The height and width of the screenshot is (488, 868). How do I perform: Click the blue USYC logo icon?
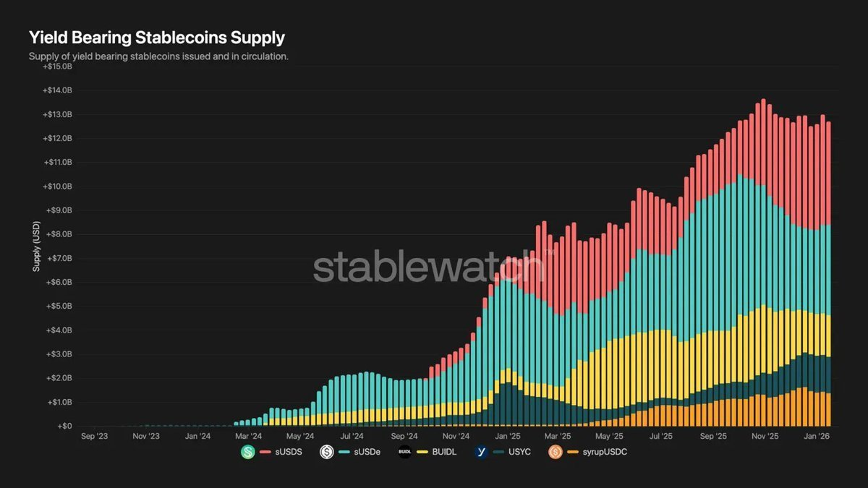[x=481, y=453]
